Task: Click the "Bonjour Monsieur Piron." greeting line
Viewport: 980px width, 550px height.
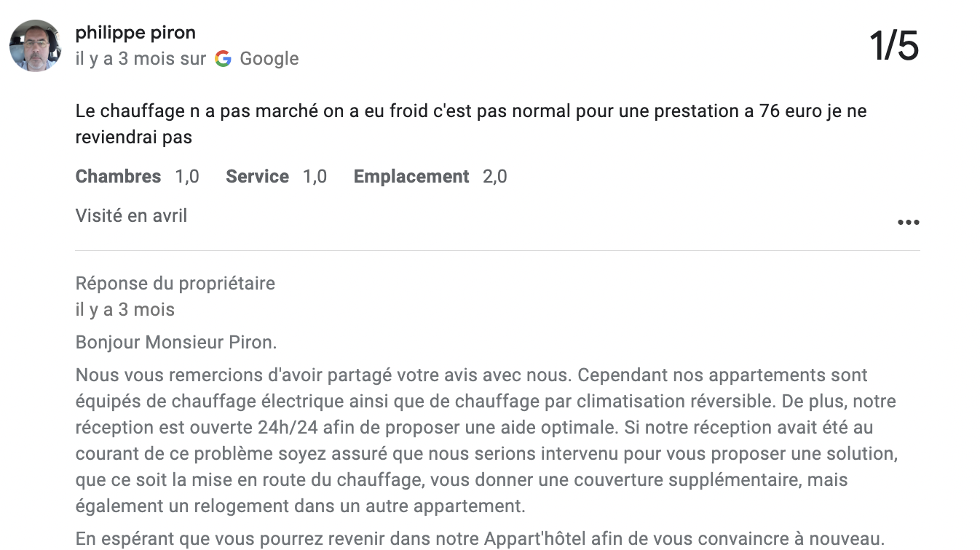Action: pos(176,342)
